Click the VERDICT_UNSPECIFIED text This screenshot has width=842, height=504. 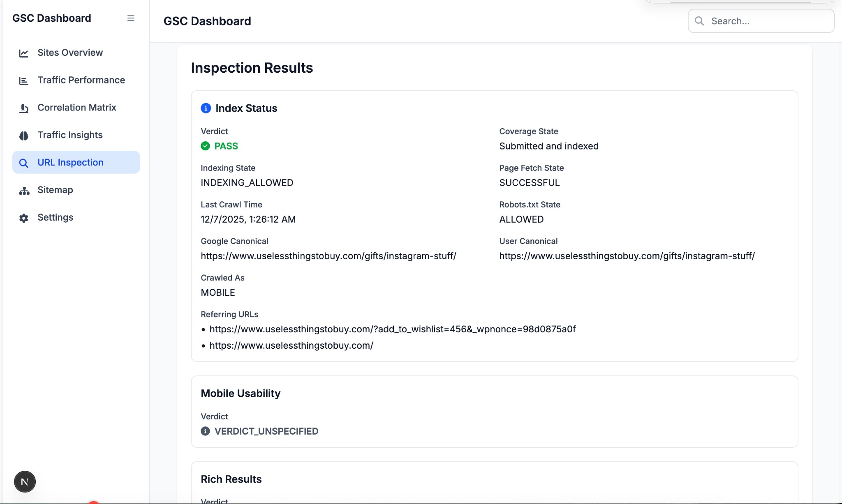click(266, 431)
